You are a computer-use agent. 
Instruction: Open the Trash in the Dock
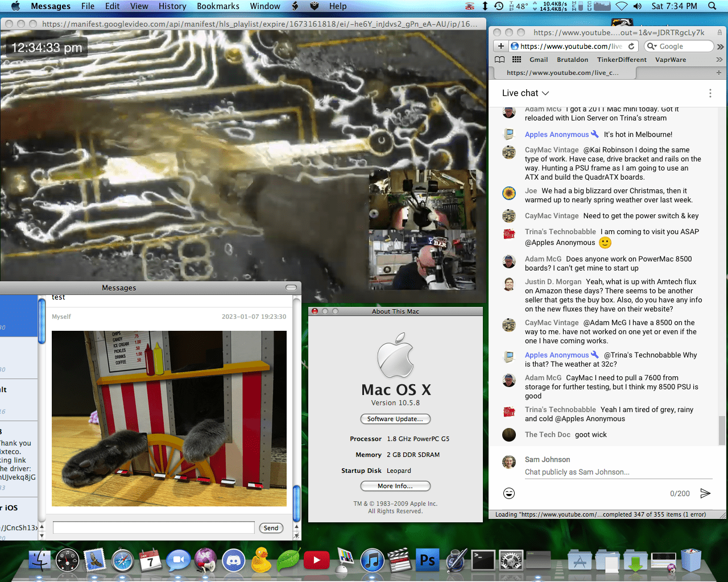691,560
